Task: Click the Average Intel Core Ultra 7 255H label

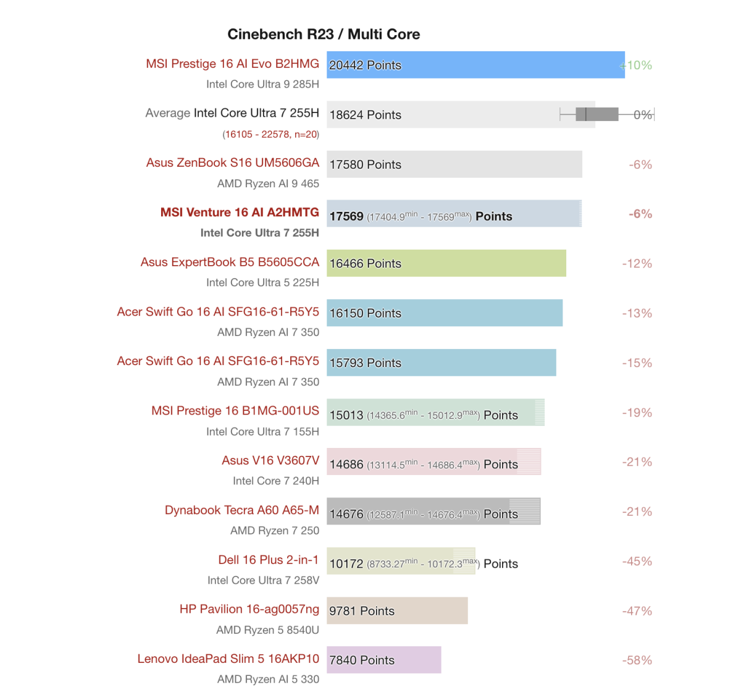Action: (x=232, y=113)
